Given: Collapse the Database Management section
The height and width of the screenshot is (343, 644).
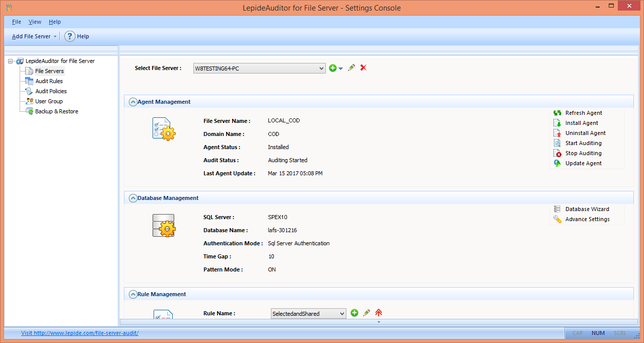Looking at the screenshot, I should click(133, 198).
